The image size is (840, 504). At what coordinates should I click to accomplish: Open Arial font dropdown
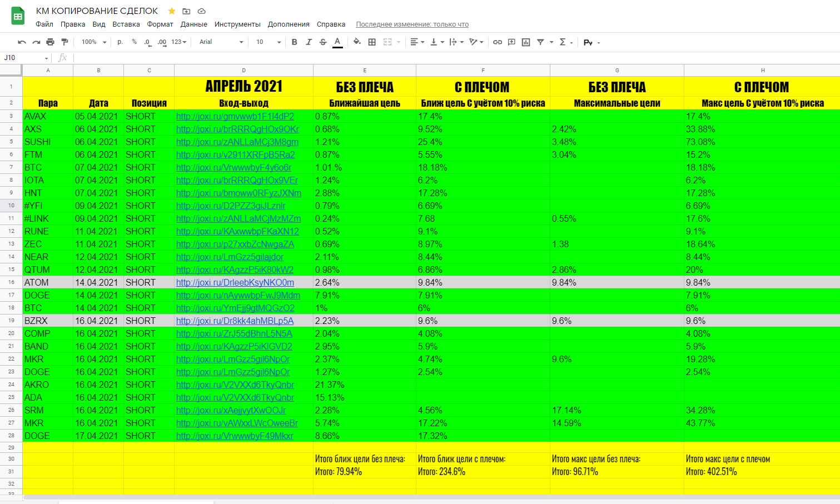coord(221,42)
